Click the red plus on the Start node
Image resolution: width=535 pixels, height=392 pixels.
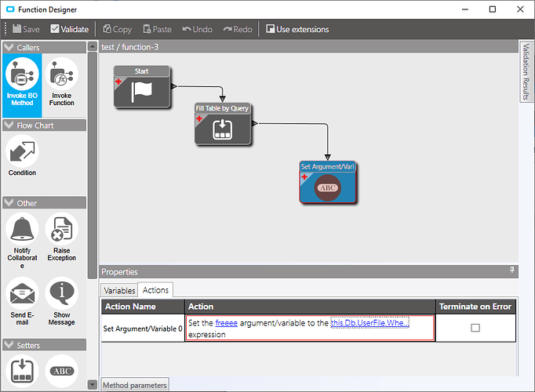[x=118, y=82]
